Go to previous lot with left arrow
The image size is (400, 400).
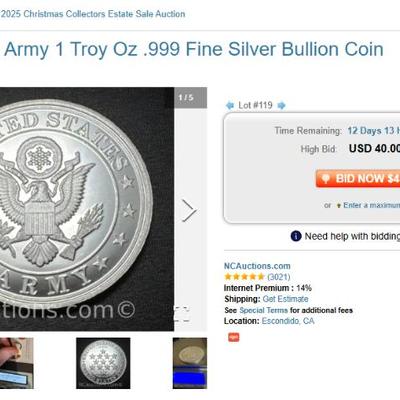pyautogui.click(x=230, y=106)
